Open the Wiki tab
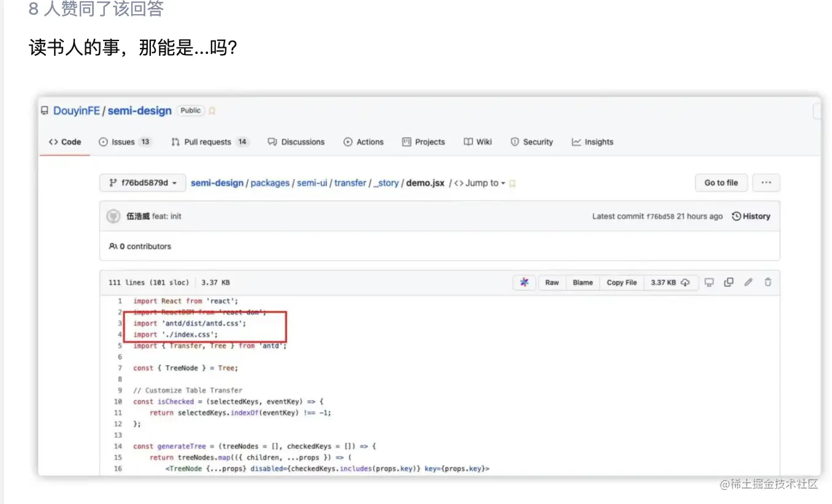This screenshot has height=504, width=832. [478, 142]
